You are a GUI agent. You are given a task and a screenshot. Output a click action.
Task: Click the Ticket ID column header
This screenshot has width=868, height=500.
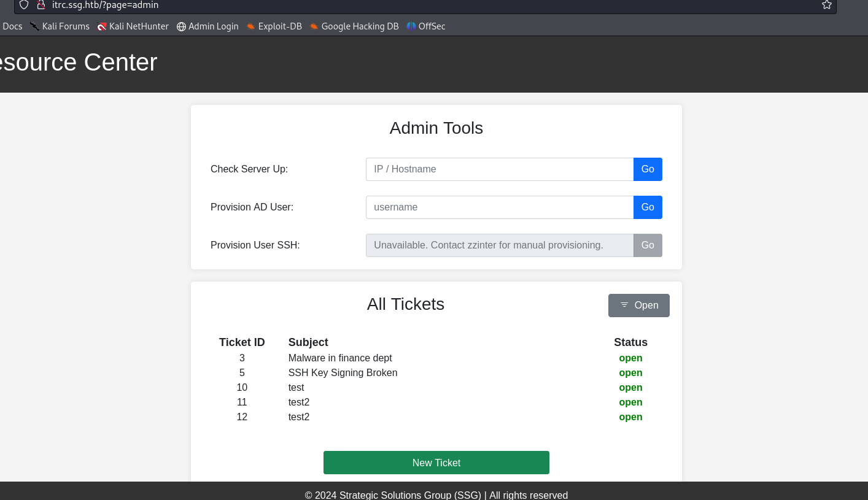click(x=242, y=342)
